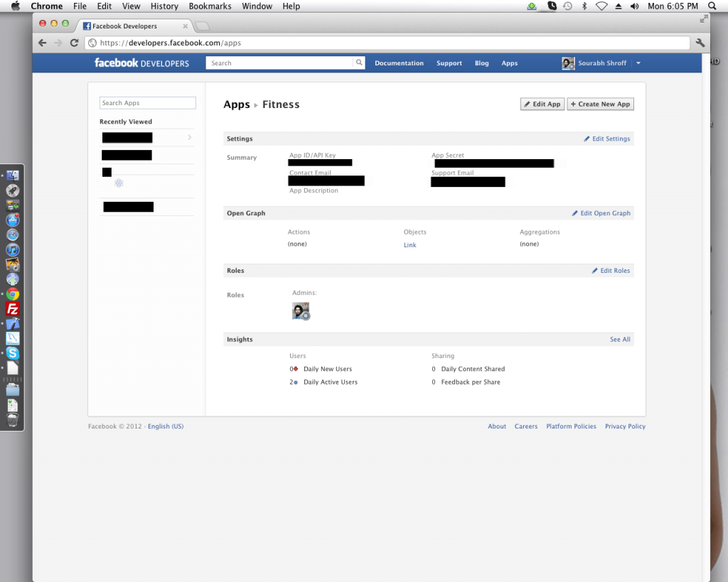Open the Careers footer link
The height and width of the screenshot is (582, 728).
(526, 426)
